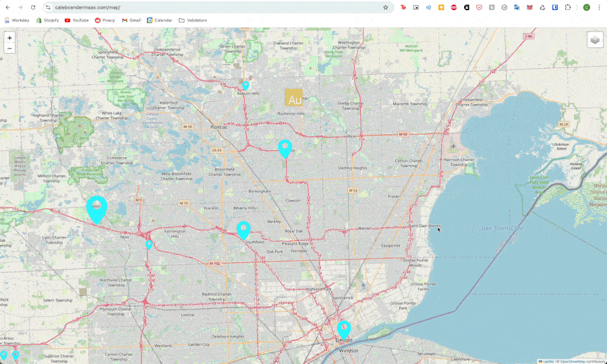Open the YouTube bookmark
607x364 pixels.
[76, 20]
